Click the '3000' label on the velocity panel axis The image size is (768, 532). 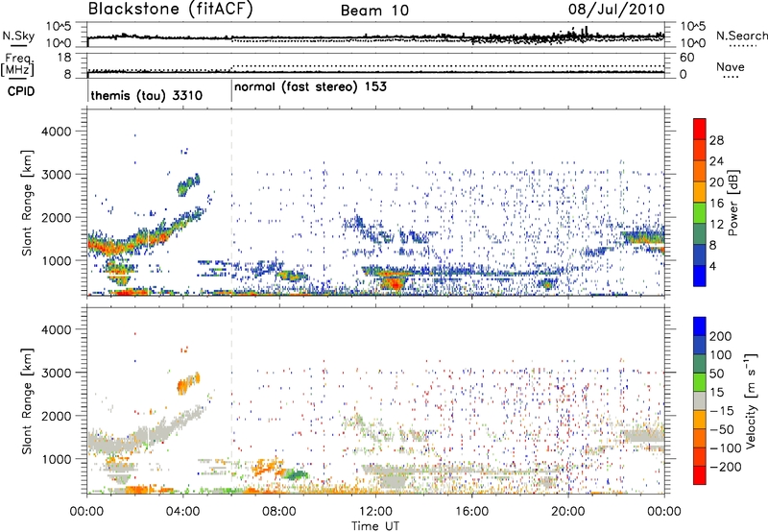[x=56, y=373]
